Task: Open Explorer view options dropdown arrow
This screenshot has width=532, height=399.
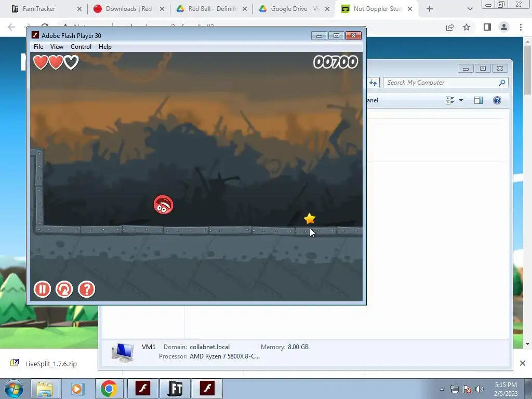Action: pos(461,100)
